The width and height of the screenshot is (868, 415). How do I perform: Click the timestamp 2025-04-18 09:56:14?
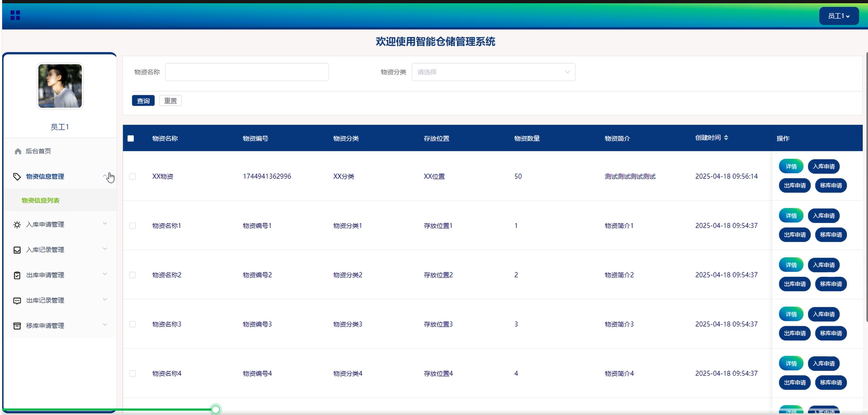click(726, 176)
